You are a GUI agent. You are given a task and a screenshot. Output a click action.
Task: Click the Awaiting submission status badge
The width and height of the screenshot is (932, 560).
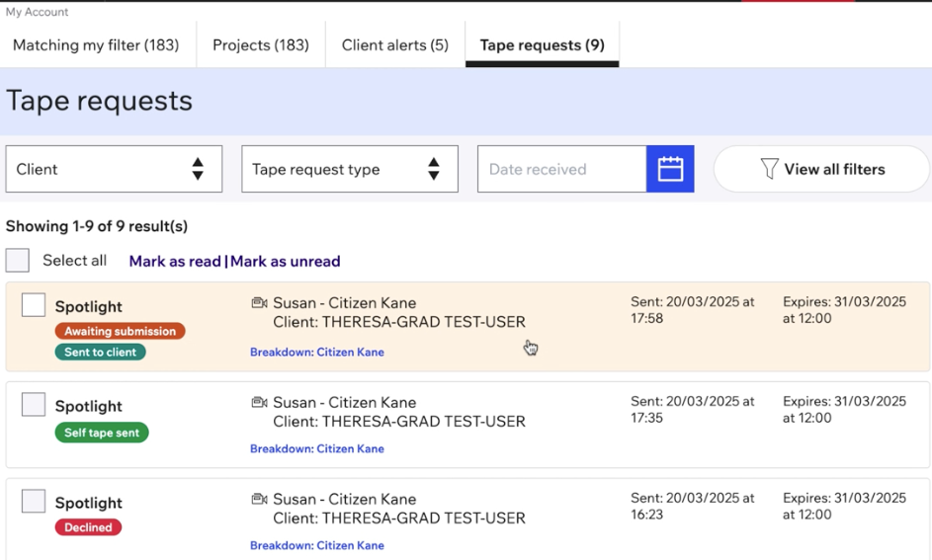coord(120,331)
